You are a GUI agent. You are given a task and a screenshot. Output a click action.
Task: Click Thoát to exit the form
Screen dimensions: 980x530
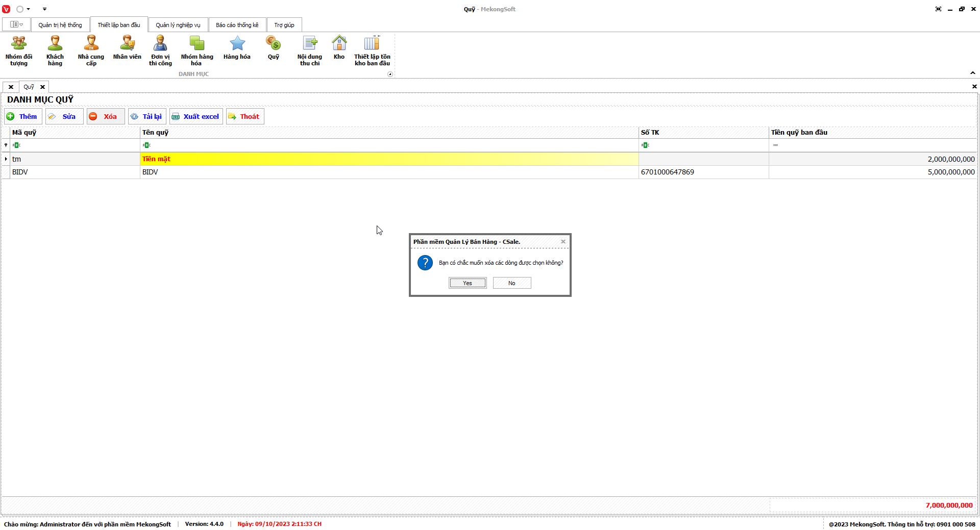click(x=245, y=116)
